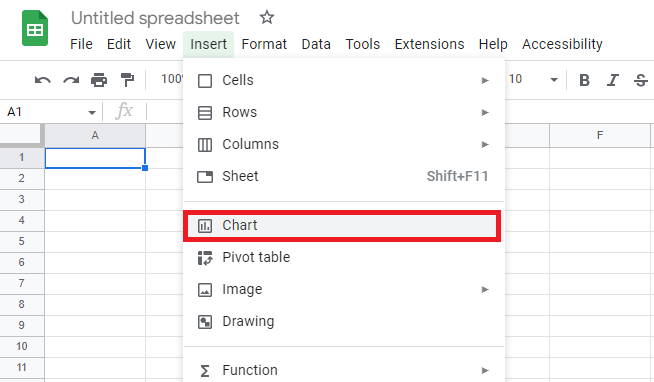
Task: Toggle Italic formatting
Action: click(613, 80)
